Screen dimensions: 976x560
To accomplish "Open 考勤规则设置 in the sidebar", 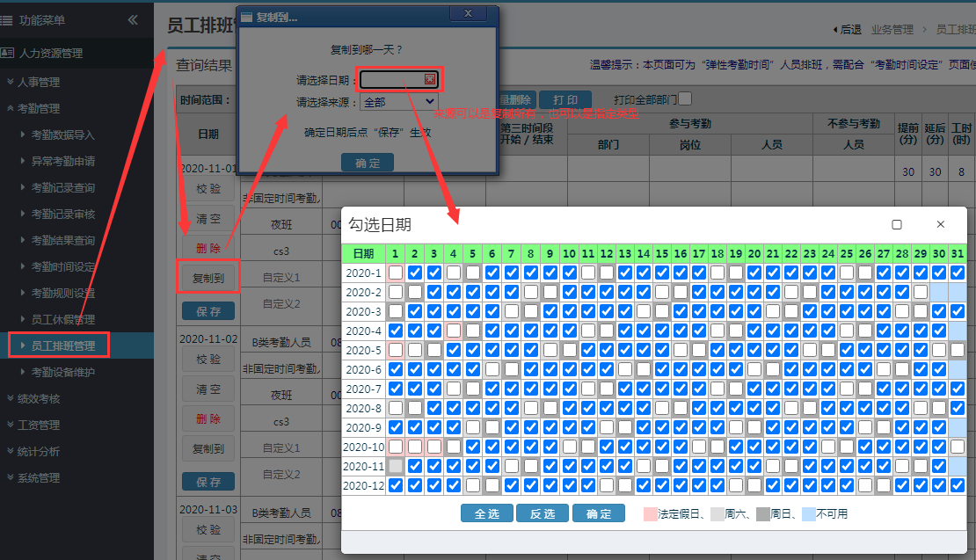I will click(62, 293).
